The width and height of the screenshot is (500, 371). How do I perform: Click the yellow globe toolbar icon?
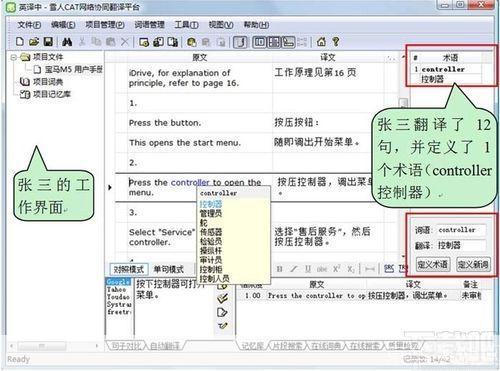191,42
